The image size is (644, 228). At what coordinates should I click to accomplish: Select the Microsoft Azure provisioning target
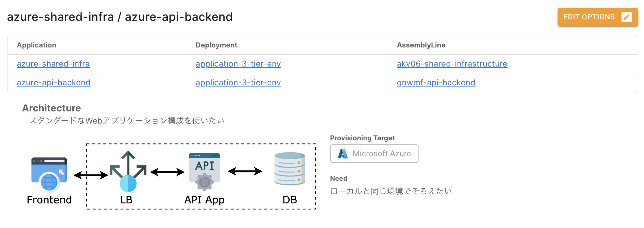pyautogui.click(x=374, y=154)
